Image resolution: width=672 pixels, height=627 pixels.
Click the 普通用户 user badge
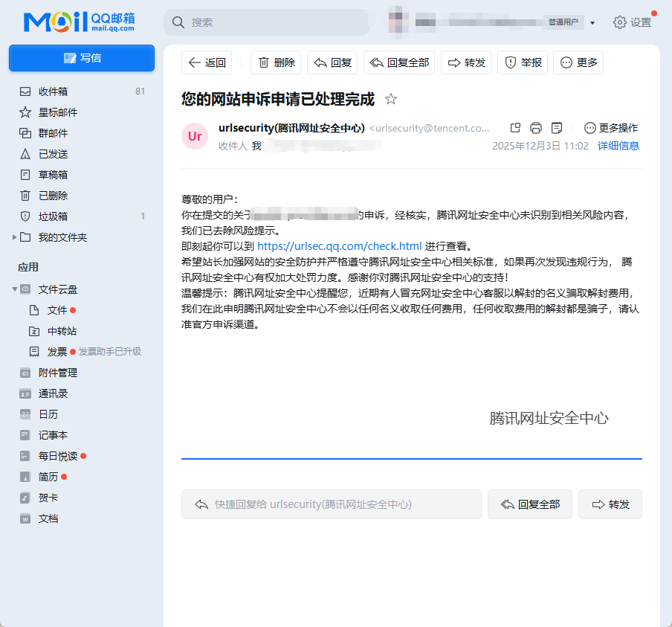coord(563,22)
